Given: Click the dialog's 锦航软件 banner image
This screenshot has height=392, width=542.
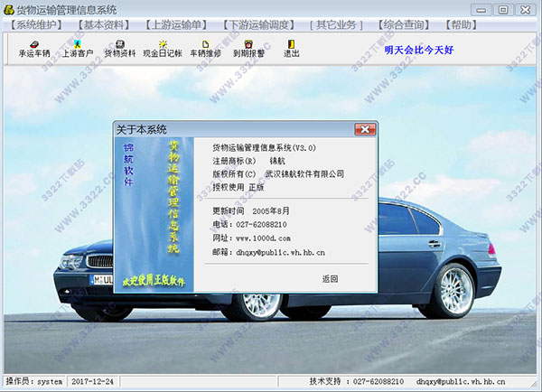Looking at the screenshot, I should point(154,215).
